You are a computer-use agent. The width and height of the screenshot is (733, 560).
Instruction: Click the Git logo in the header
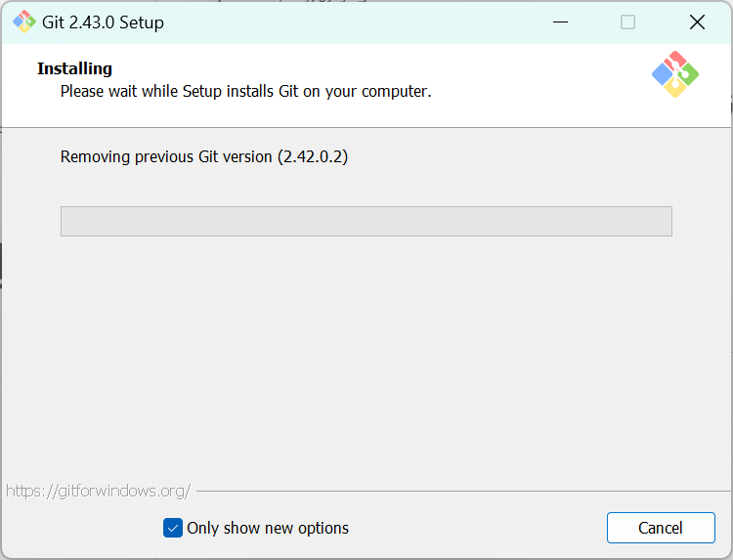click(x=675, y=74)
